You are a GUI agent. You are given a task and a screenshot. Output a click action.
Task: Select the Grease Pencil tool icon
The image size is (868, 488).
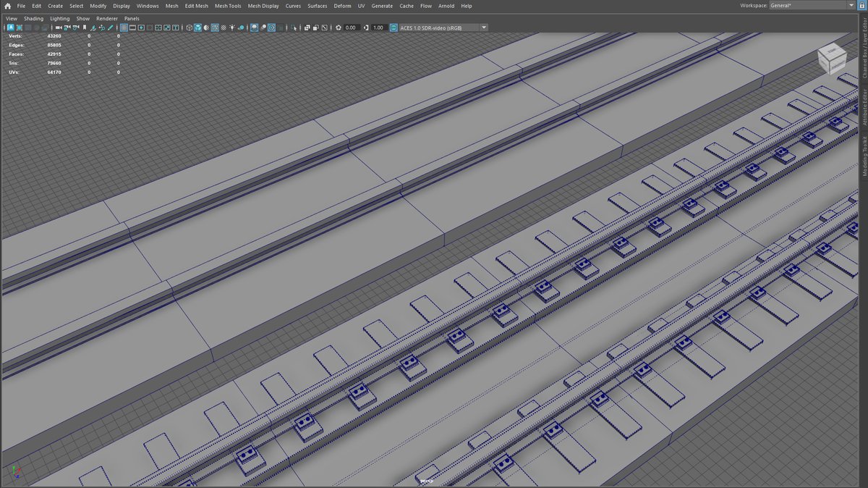pos(110,28)
